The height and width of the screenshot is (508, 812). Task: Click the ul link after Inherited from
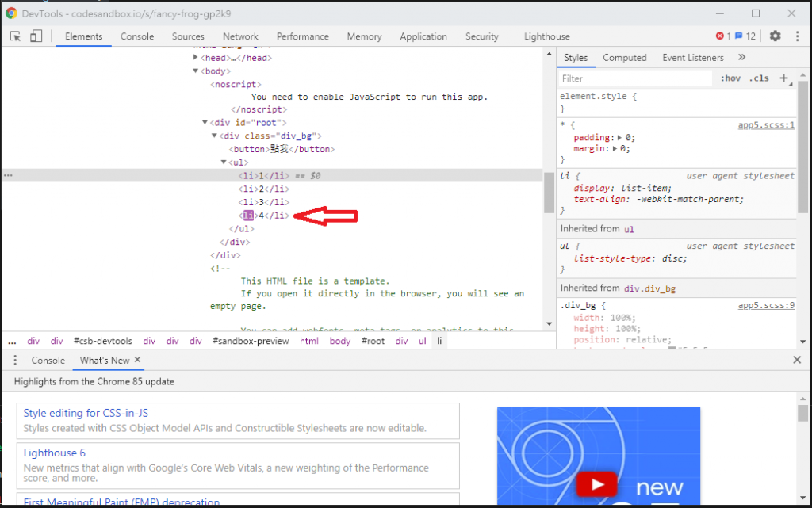629,229
